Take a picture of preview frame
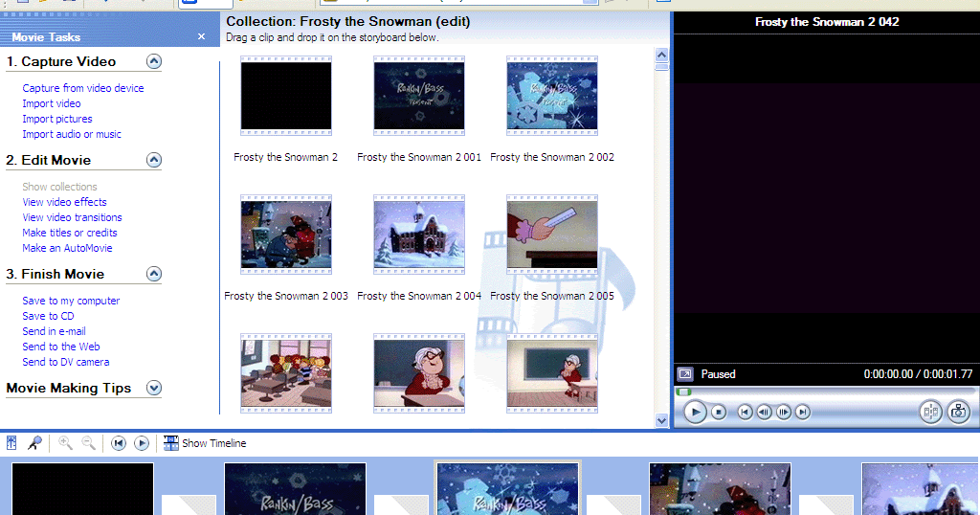 pyautogui.click(x=958, y=412)
